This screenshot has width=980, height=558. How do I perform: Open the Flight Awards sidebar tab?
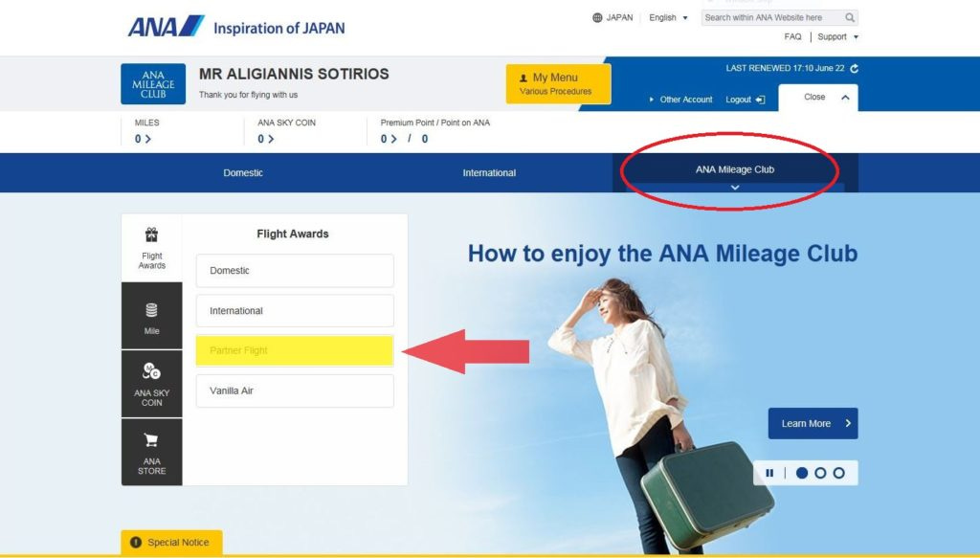pos(152,248)
